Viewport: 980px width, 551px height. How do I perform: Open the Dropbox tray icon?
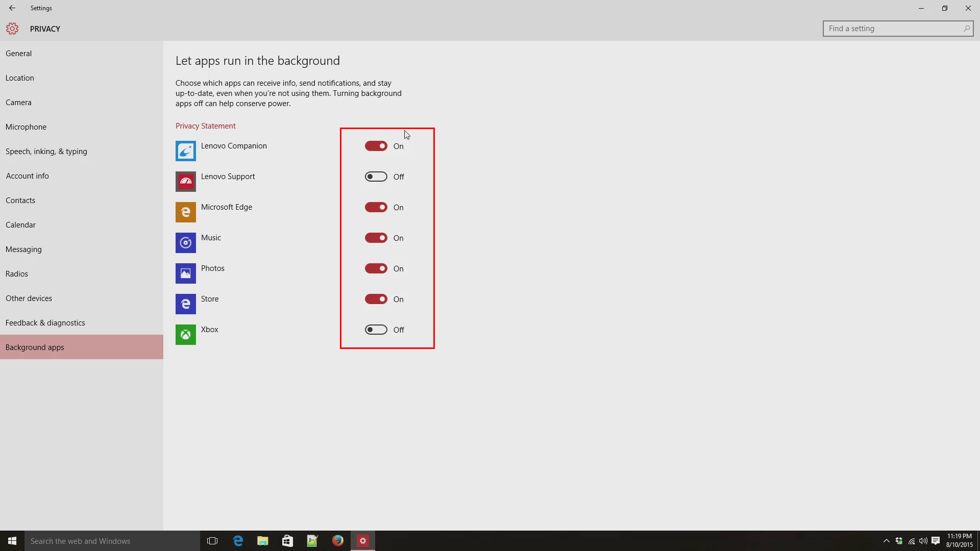(899, 541)
